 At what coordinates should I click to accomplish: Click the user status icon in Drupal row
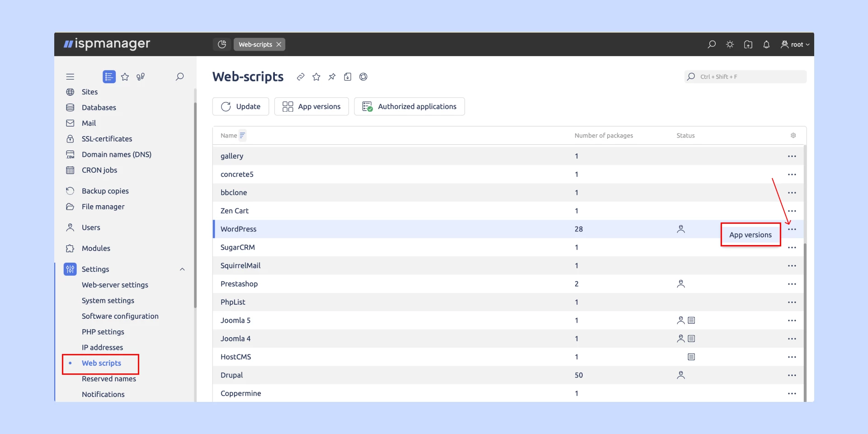click(681, 375)
